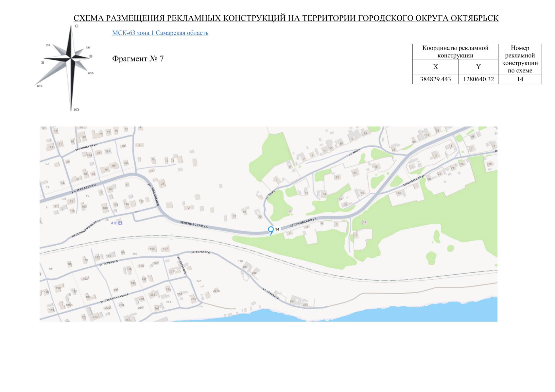Click the Номер рекламной конструкции header cell
The width and height of the screenshot is (555, 392).
520,59
